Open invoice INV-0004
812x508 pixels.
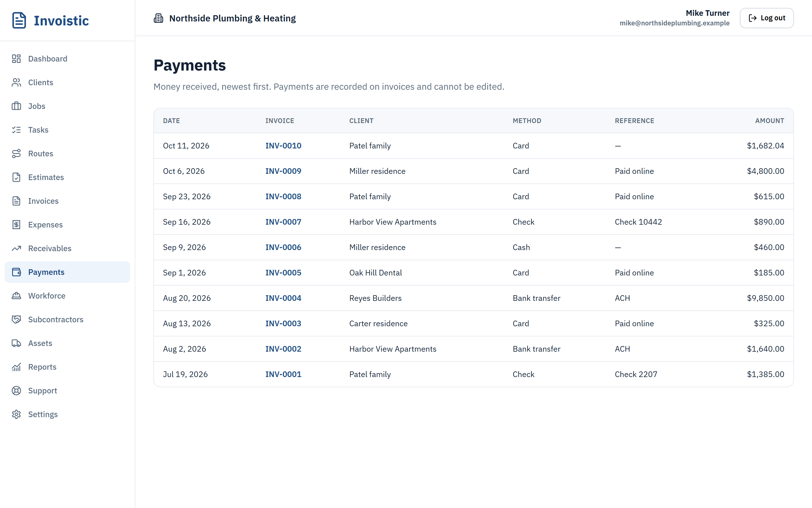pyautogui.click(x=283, y=298)
